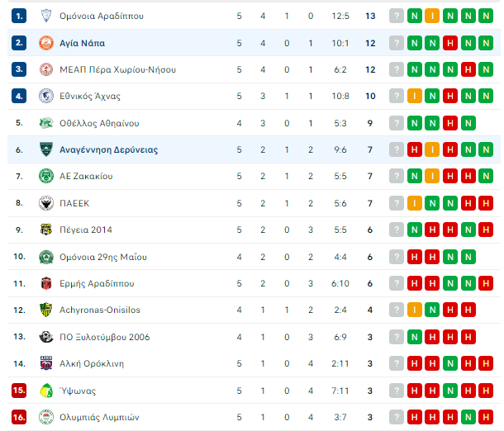The height and width of the screenshot is (431, 504).
Task: Open the Οθέλλος Αθηαίνου team page
Action: click(99, 123)
